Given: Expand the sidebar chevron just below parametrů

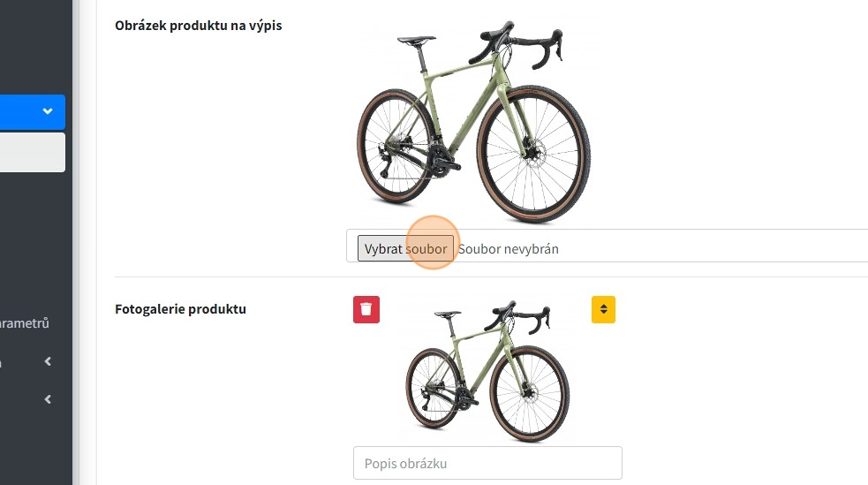Looking at the screenshot, I should (48, 361).
